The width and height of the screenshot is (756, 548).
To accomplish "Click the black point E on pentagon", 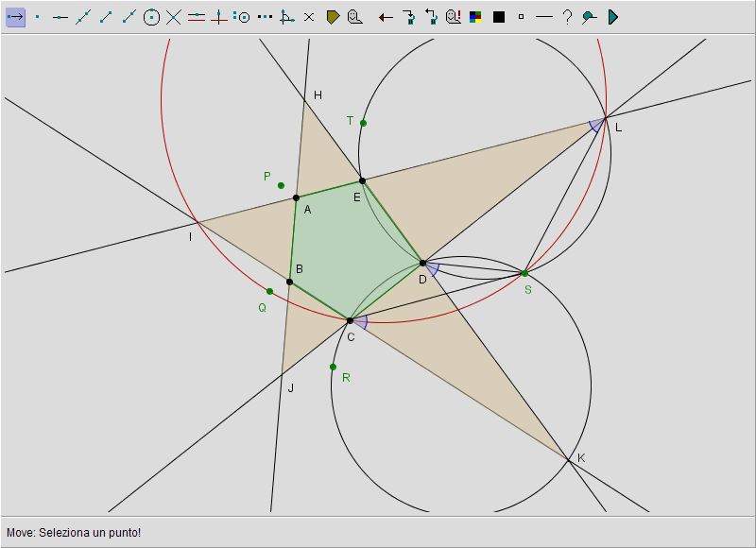I will pos(362,180).
